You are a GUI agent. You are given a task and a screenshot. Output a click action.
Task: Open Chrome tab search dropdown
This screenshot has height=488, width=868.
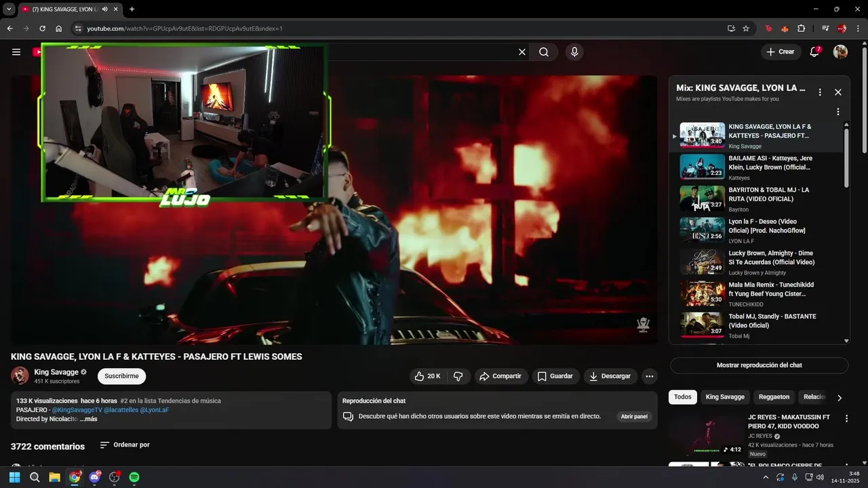coord(9,9)
